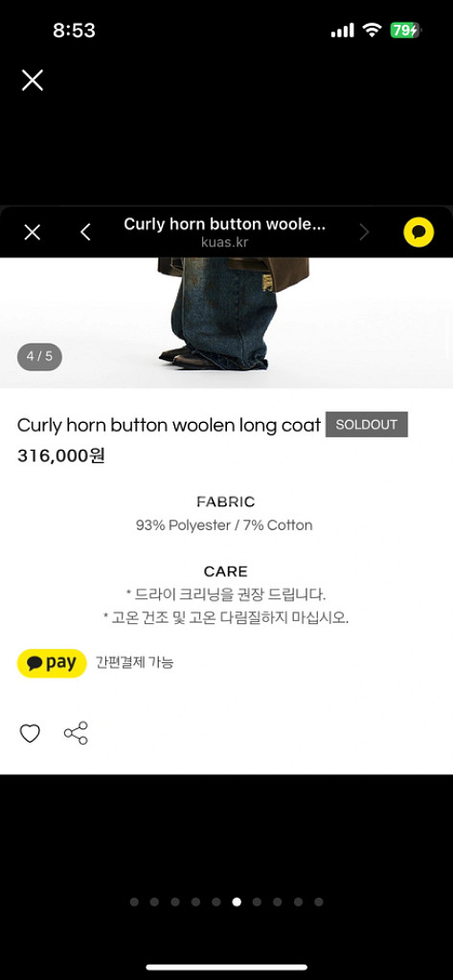Tap the 4 / 5 image counter badge
The image size is (453, 980).
pos(39,357)
